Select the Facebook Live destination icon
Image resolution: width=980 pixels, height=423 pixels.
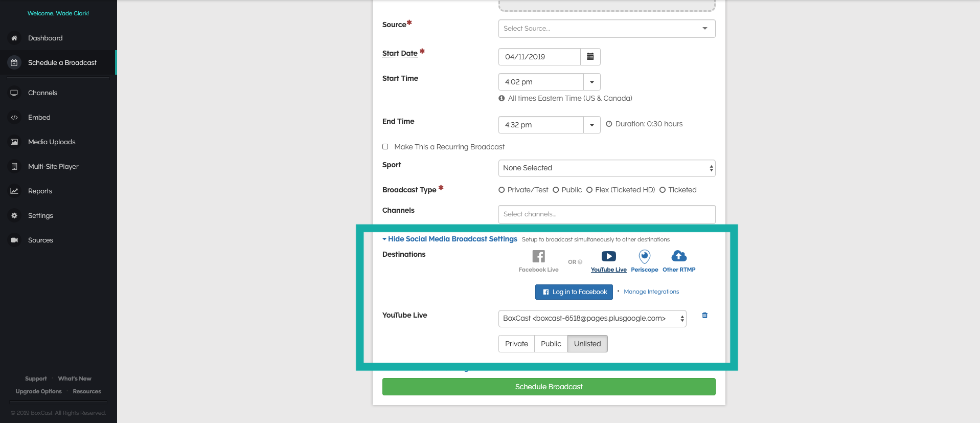coord(538,256)
